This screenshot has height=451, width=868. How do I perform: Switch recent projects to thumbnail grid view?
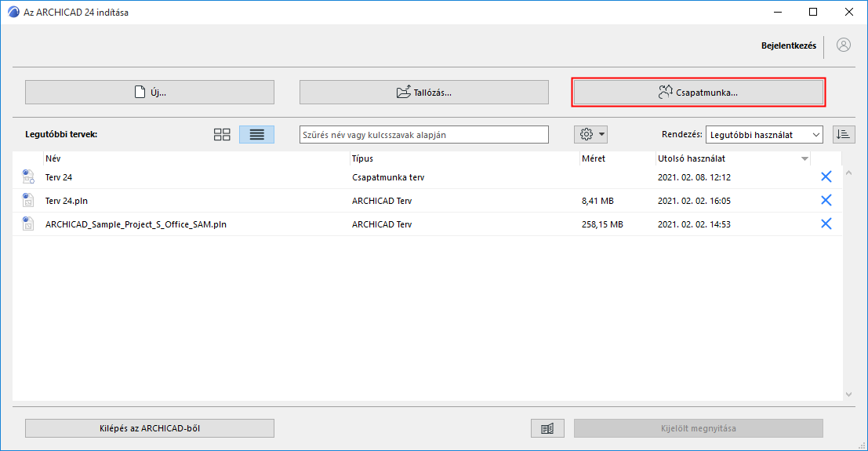click(x=222, y=135)
